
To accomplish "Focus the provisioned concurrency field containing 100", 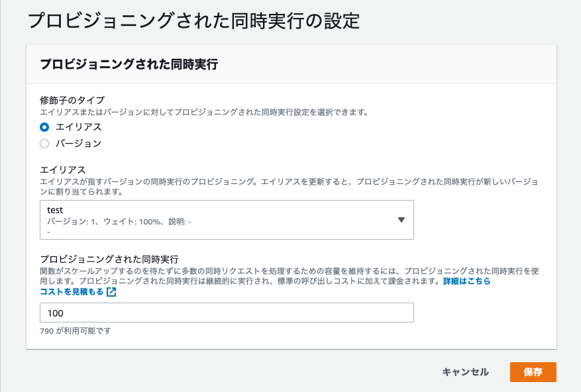I will click(227, 313).
